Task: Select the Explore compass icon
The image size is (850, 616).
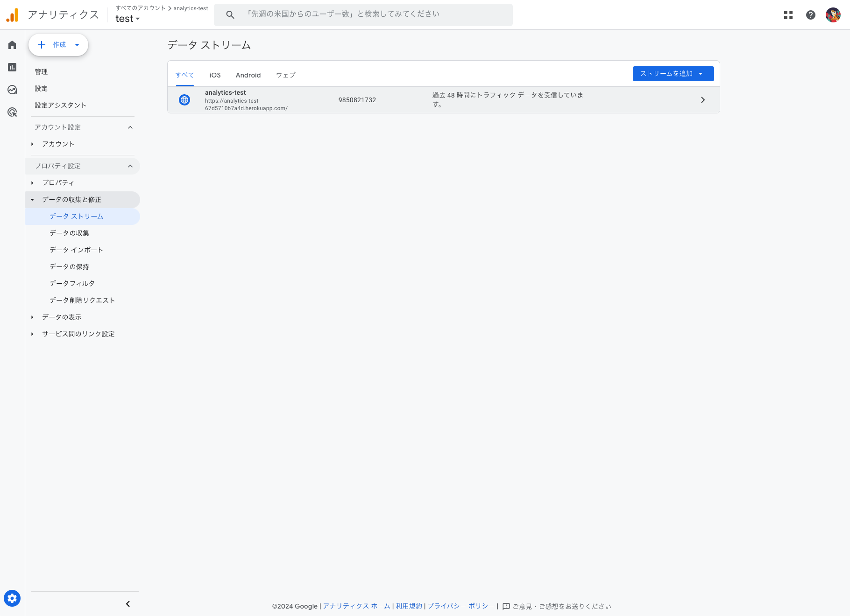Action: click(x=12, y=90)
